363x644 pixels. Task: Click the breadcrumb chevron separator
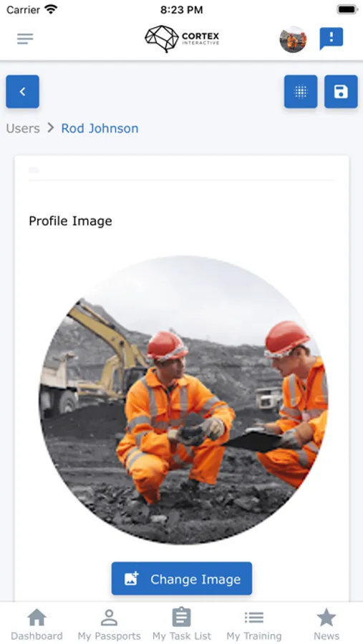(x=51, y=128)
